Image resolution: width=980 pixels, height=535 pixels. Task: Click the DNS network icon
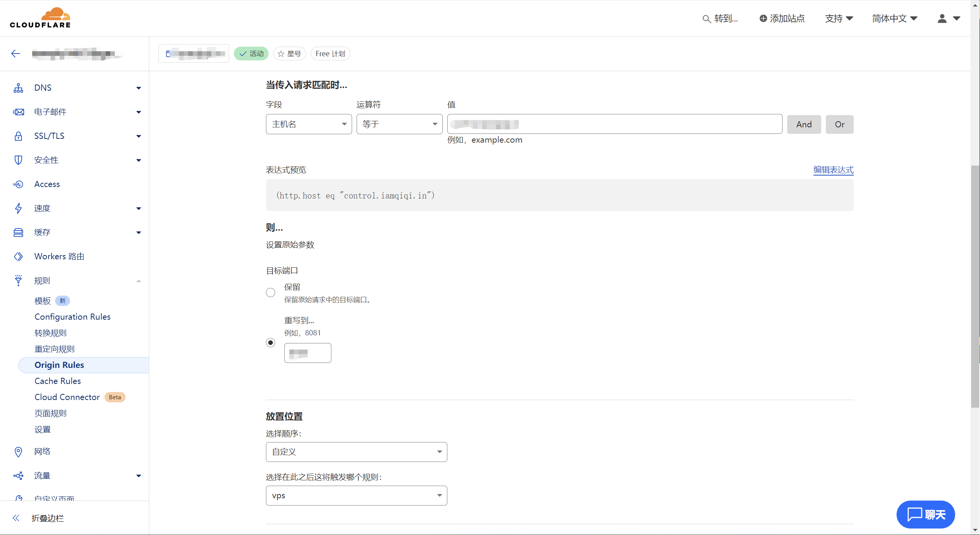tap(18, 88)
